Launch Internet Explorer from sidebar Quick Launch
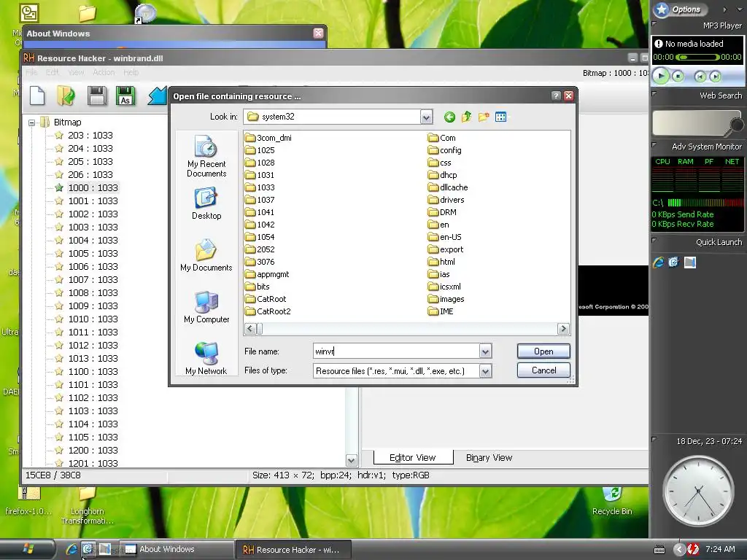This screenshot has height=560, width=747. coord(658,262)
